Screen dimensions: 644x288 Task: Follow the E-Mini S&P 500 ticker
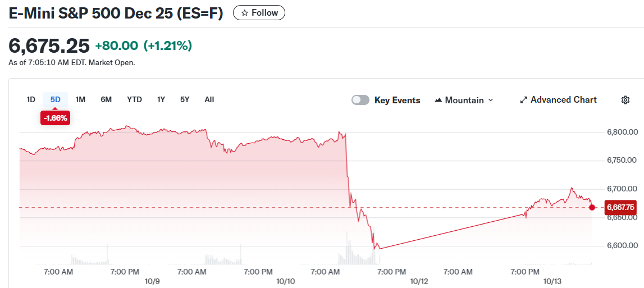coord(259,13)
